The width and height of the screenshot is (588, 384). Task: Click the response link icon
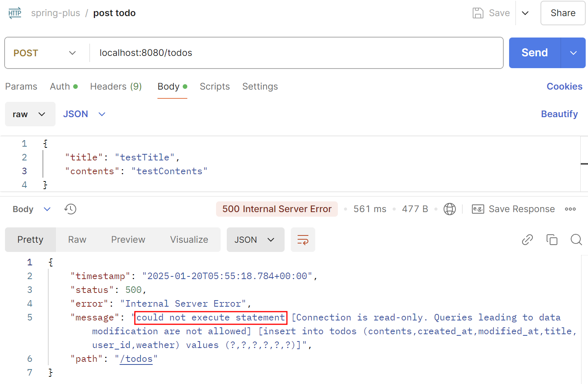tap(527, 240)
